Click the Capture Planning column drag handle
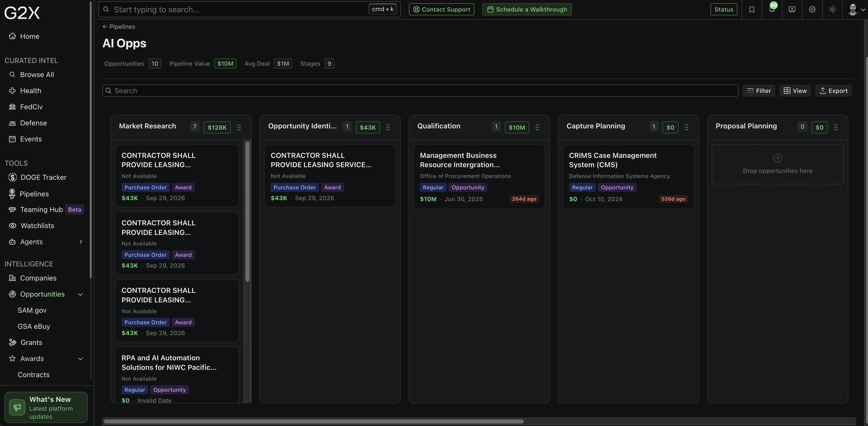Image resolution: width=868 pixels, height=426 pixels. click(x=686, y=128)
